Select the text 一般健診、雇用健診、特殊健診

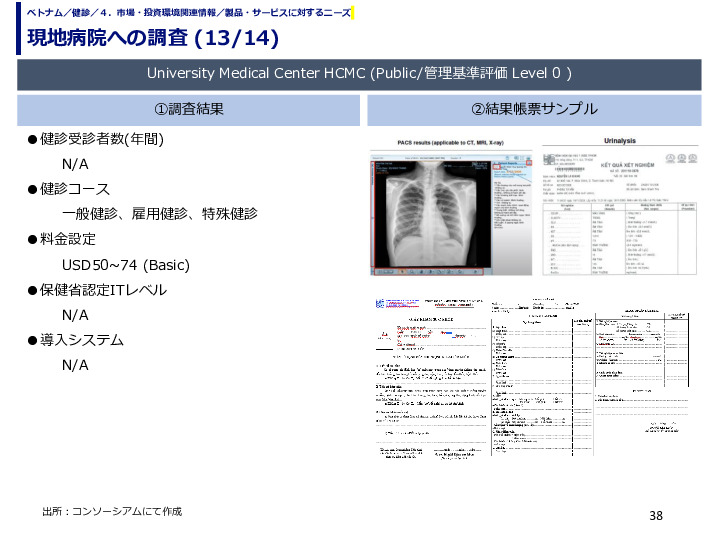160,214
